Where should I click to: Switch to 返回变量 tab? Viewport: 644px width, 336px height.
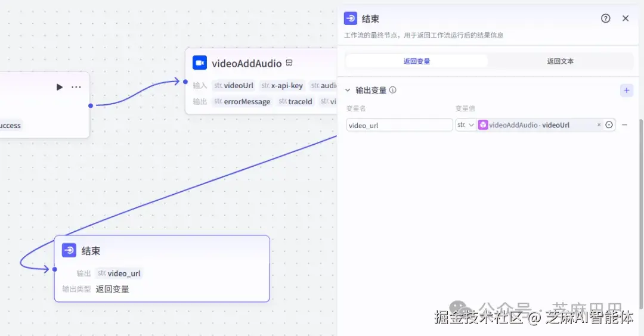click(416, 61)
